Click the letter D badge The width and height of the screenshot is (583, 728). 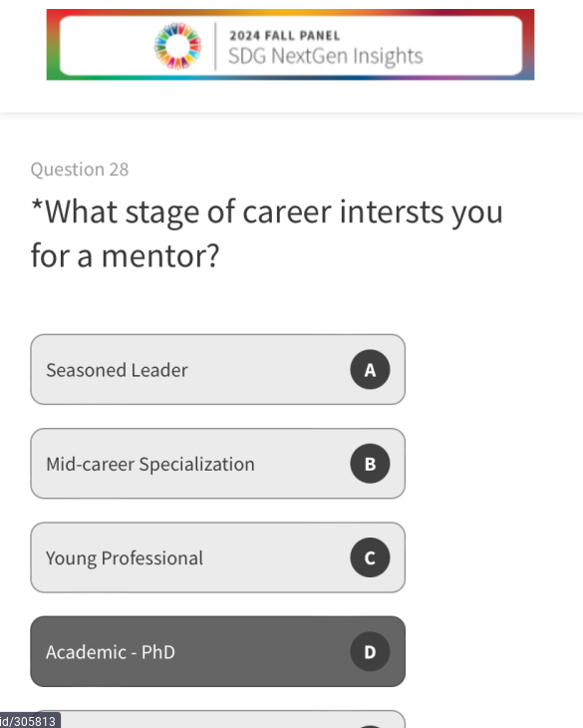370,651
